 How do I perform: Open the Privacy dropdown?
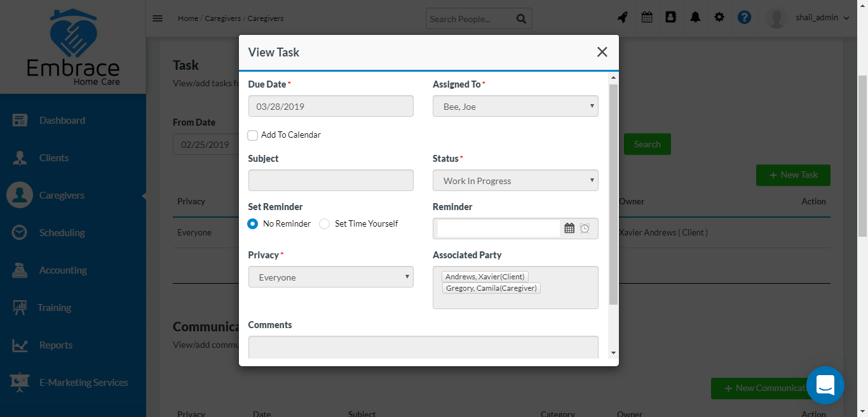330,277
